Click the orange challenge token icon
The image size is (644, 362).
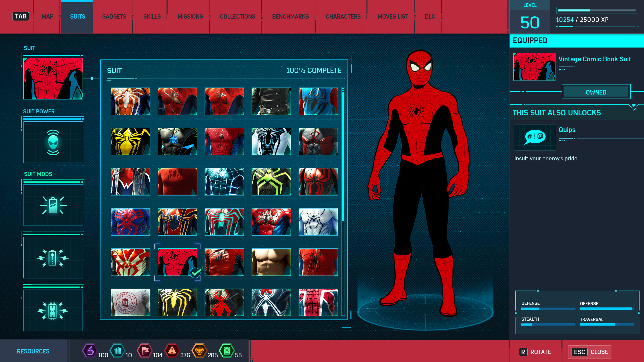[x=199, y=351]
